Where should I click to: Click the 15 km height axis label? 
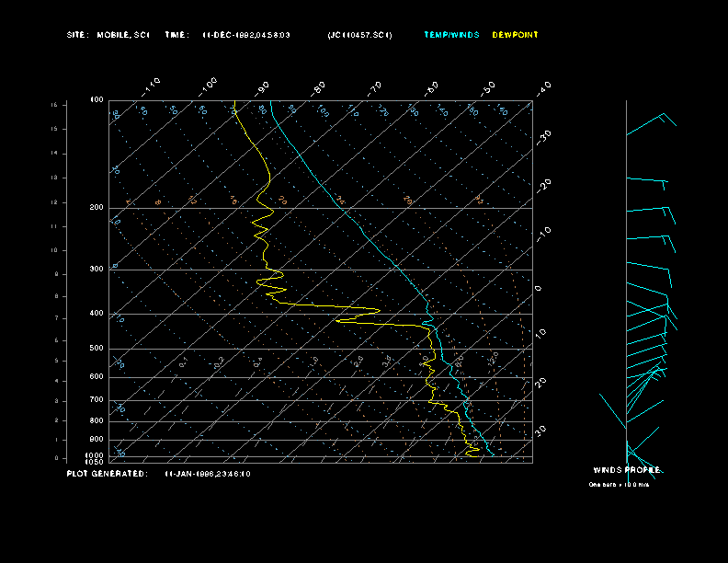point(54,105)
